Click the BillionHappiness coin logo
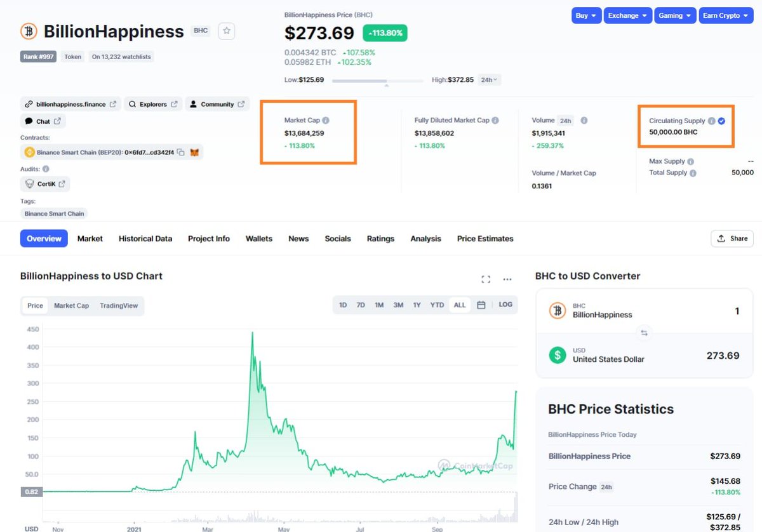762x532 pixels. 29,31
